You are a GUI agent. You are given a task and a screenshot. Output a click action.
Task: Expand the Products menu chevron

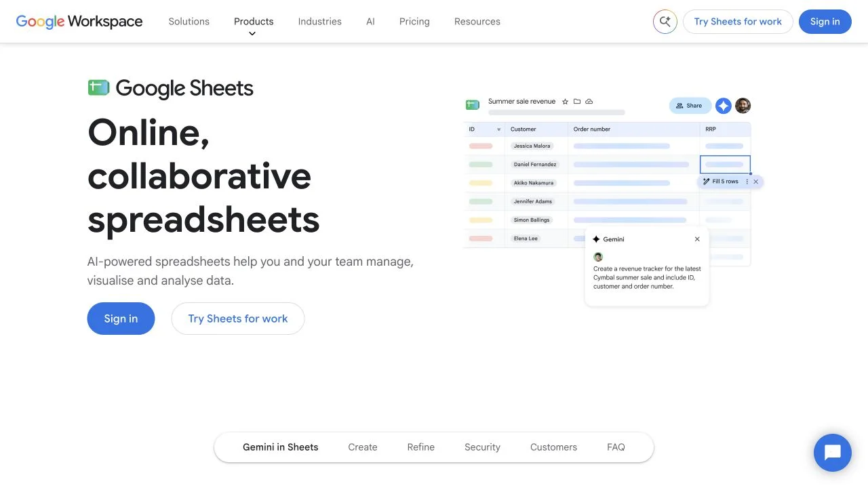point(252,33)
